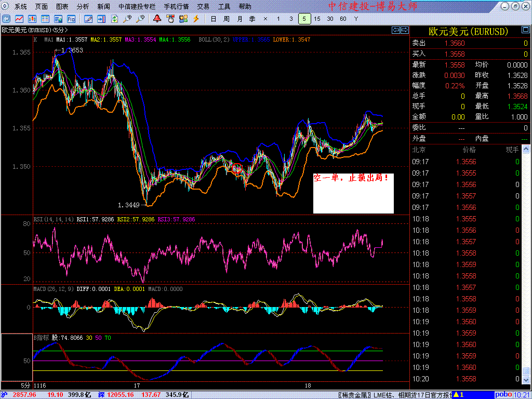The image size is (532, 399).
Task: Switch to weekly 周 period
Action: click(x=227, y=19)
